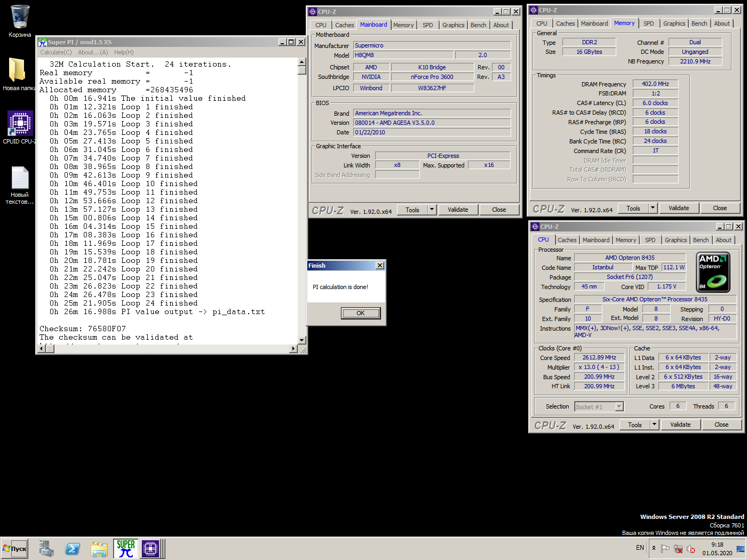
Task: Click the network tray icon
Action: (x=678, y=548)
